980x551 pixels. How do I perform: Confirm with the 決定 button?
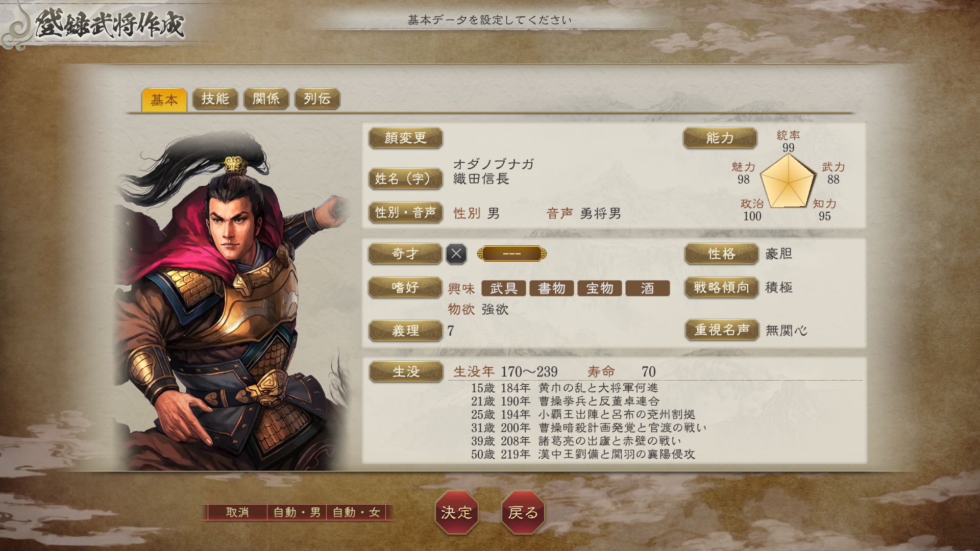456,512
